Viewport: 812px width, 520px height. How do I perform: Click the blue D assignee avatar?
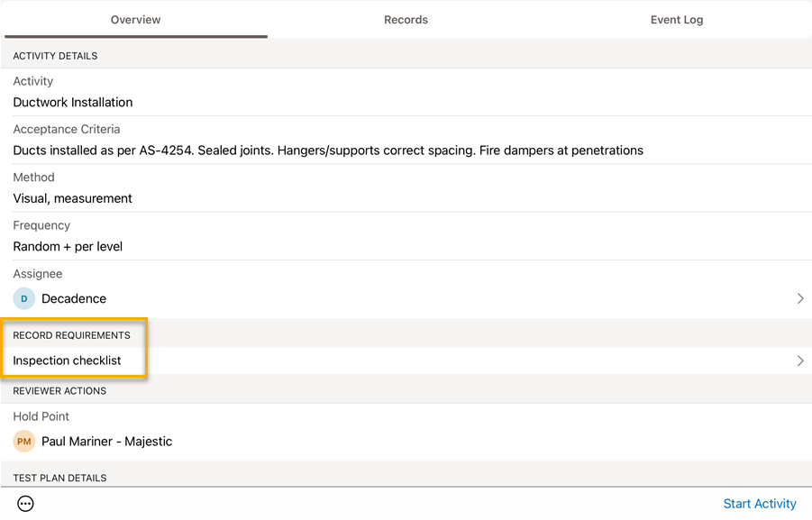click(24, 298)
